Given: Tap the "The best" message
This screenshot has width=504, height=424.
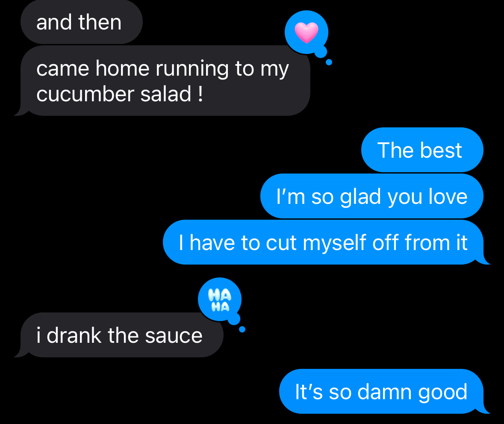Looking at the screenshot, I should [422, 150].
